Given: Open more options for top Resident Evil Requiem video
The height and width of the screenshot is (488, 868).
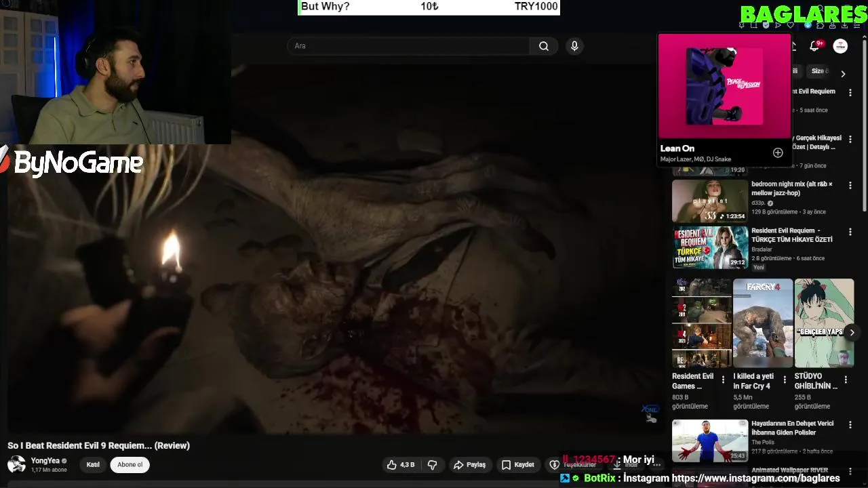Looking at the screenshot, I should point(850,93).
